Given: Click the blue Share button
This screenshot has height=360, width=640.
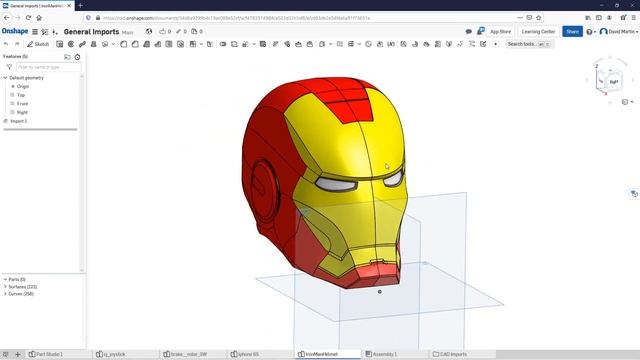Looking at the screenshot, I should click(572, 31).
